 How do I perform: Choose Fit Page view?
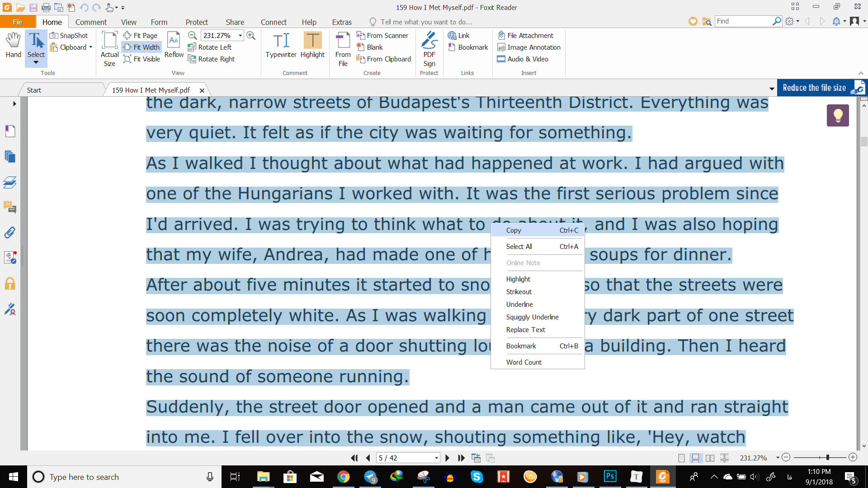click(x=141, y=35)
